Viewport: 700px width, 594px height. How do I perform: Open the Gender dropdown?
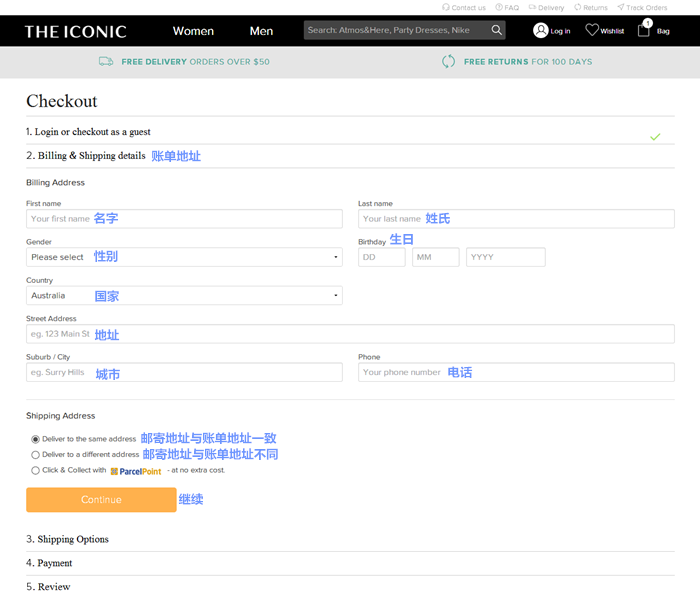point(184,257)
